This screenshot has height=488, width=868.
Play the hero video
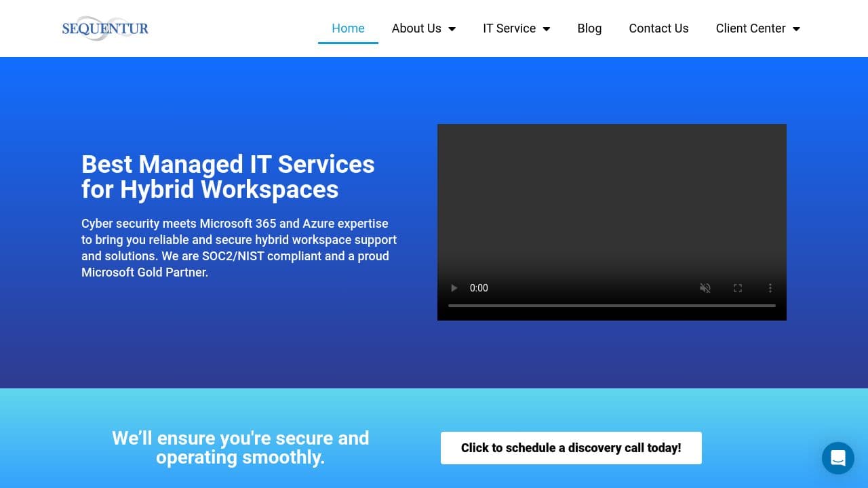coord(454,288)
